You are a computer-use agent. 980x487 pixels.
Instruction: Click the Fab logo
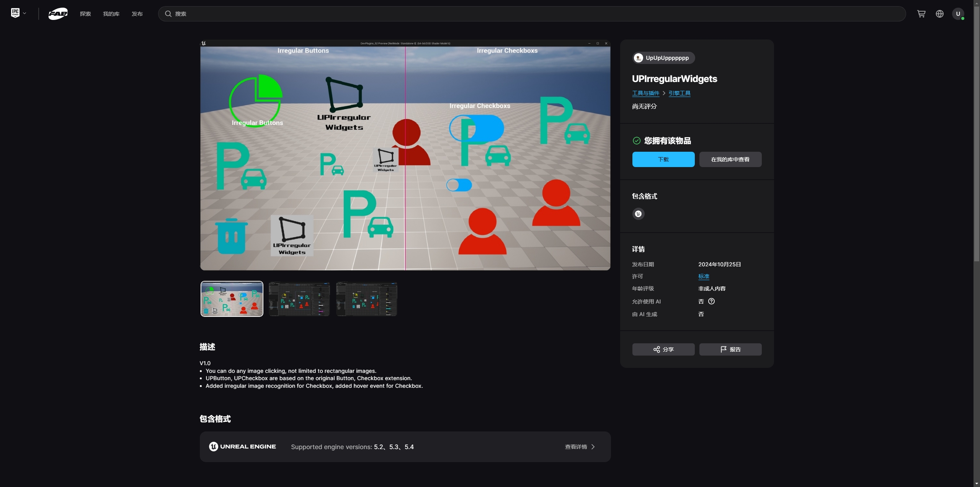pos(58,14)
